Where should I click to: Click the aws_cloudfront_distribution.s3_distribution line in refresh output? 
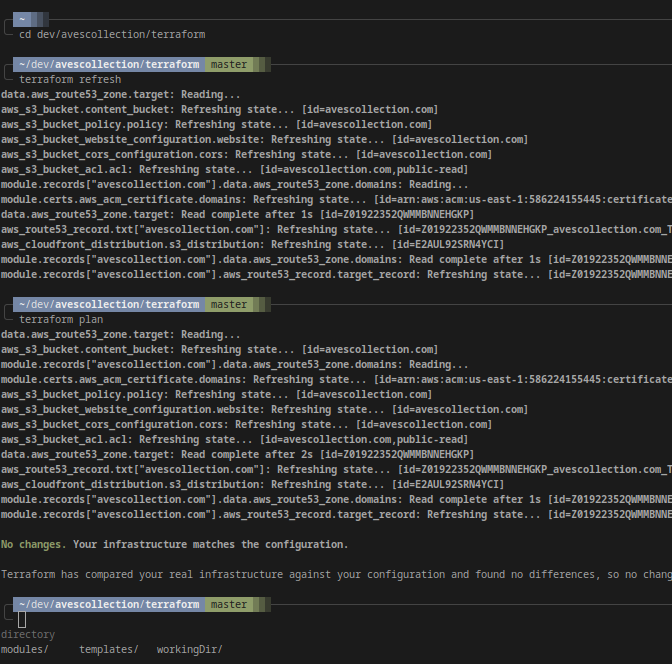[x=252, y=244]
